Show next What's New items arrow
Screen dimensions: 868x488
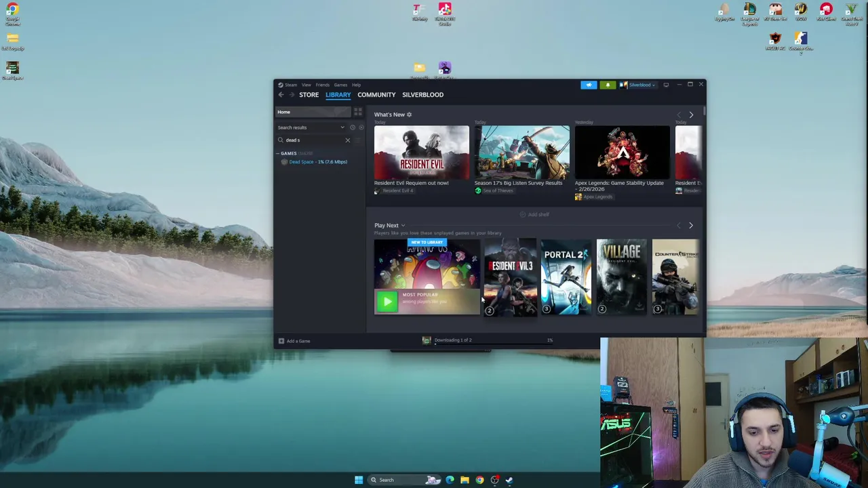point(691,115)
